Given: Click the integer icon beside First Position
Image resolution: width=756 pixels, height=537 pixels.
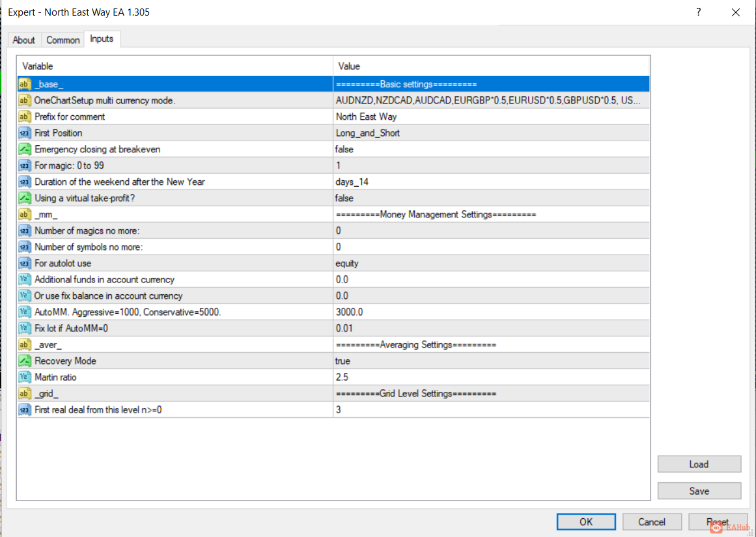Looking at the screenshot, I should 25,133.
